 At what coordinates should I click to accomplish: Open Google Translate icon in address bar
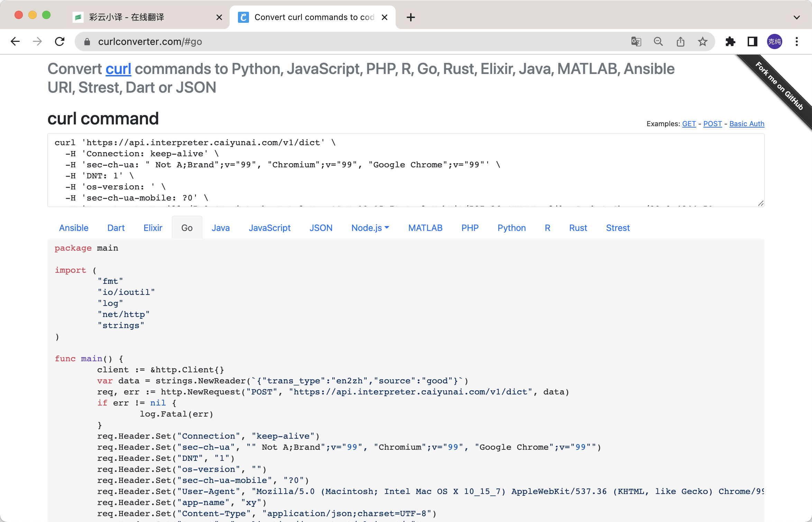pos(636,41)
